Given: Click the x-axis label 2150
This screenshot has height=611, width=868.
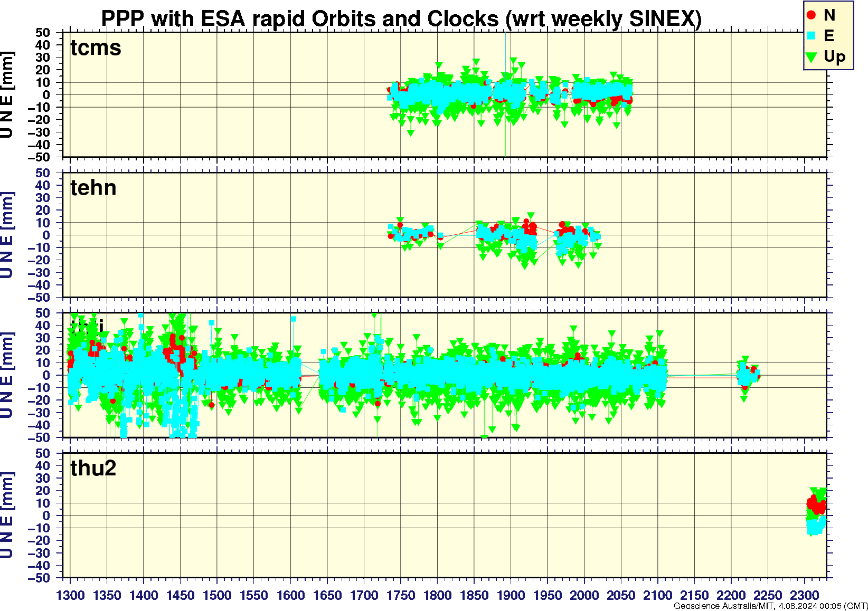Looking at the screenshot, I should tap(694, 595).
